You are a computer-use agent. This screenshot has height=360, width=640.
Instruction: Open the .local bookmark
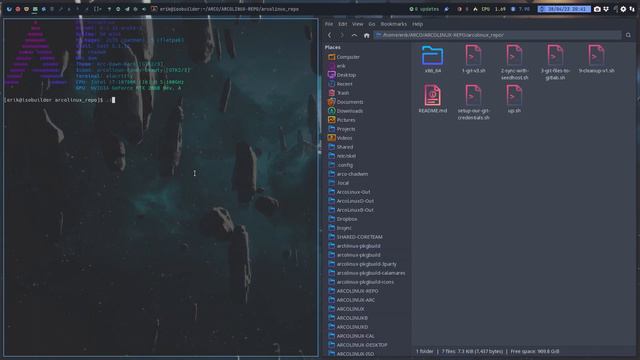coord(338,183)
